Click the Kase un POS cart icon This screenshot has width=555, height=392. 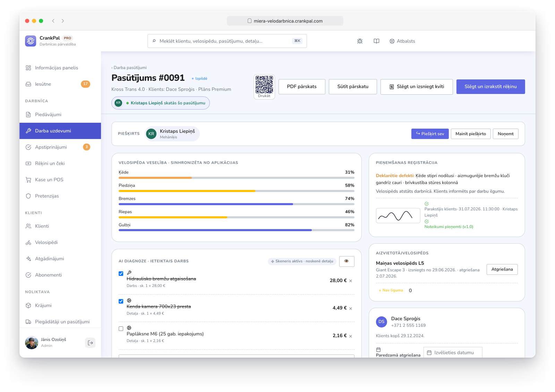pyautogui.click(x=28, y=180)
